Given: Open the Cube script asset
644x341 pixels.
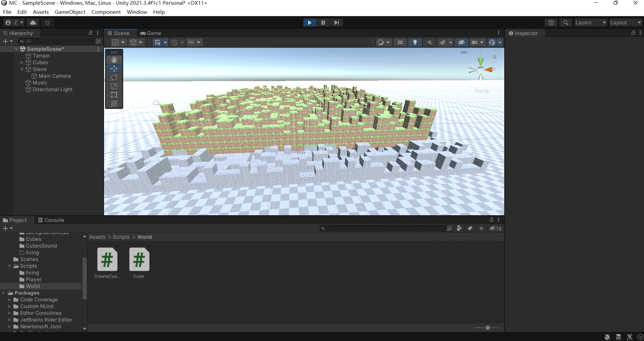Looking at the screenshot, I should pyautogui.click(x=139, y=259).
